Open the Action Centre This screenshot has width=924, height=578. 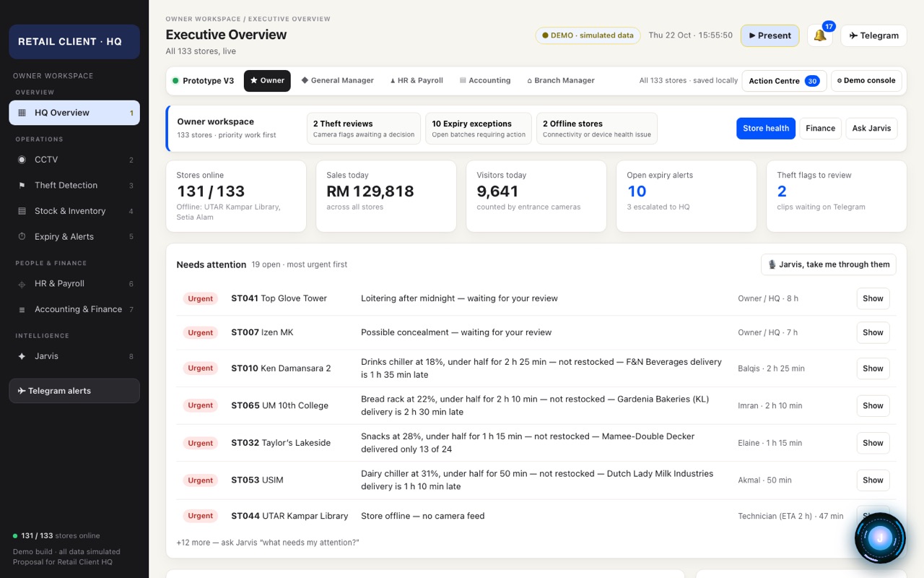point(784,81)
